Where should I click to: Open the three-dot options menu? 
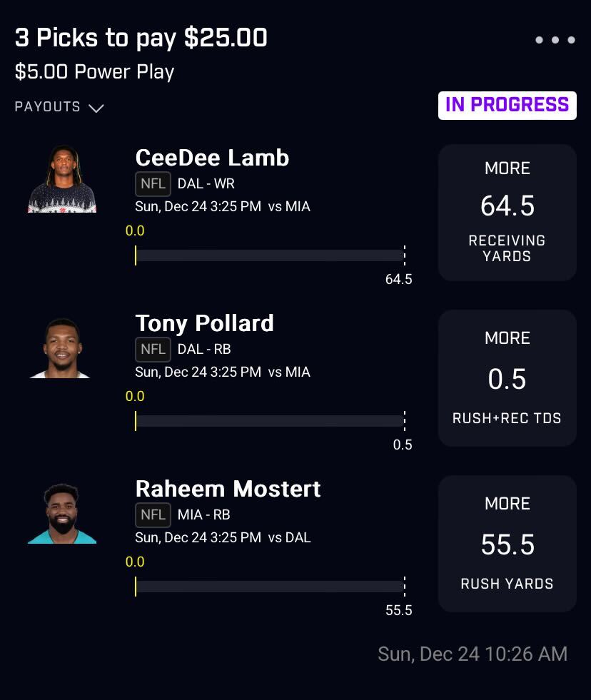(555, 40)
